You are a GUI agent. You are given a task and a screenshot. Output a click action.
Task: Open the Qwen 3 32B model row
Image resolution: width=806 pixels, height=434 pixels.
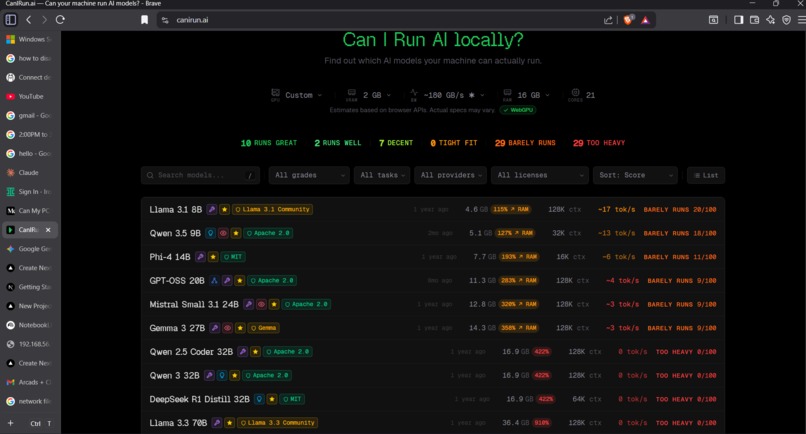pos(433,375)
